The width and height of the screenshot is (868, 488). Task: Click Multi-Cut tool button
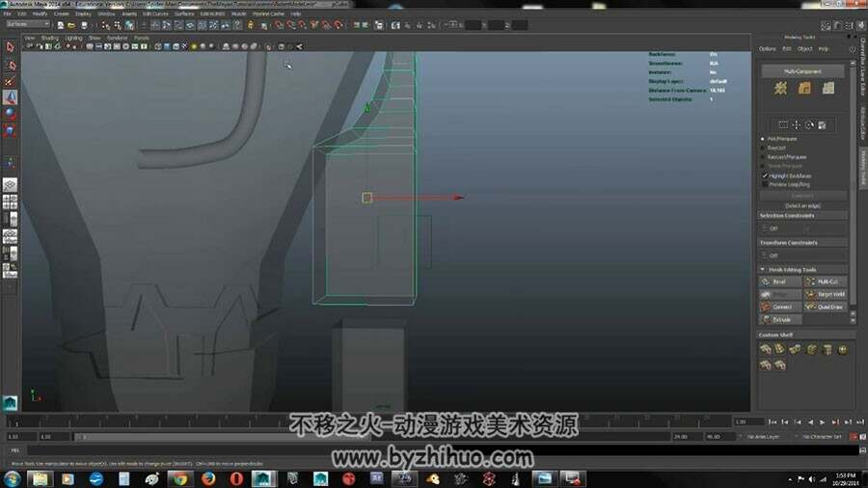click(x=826, y=282)
